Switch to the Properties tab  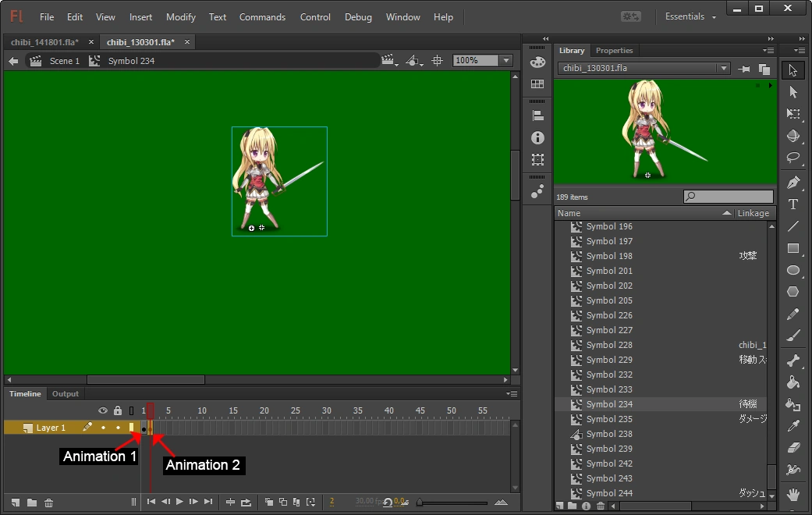click(614, 51)
